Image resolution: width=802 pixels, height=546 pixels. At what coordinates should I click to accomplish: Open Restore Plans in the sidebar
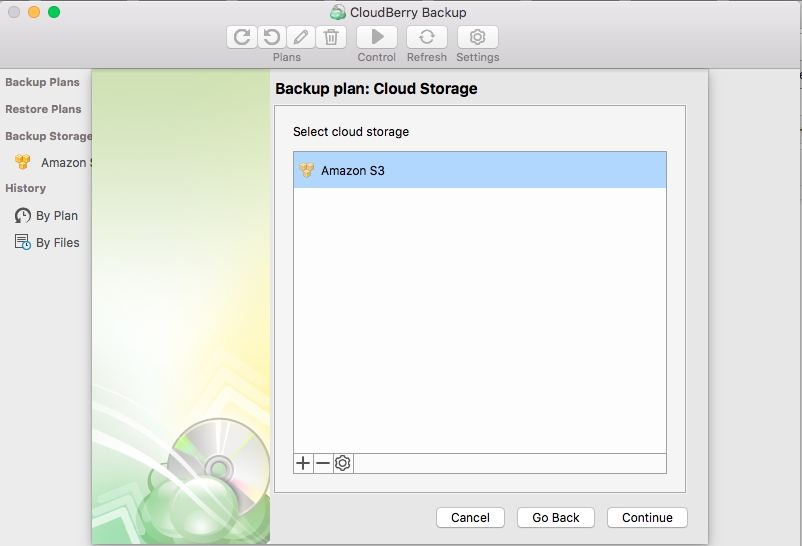43,110
